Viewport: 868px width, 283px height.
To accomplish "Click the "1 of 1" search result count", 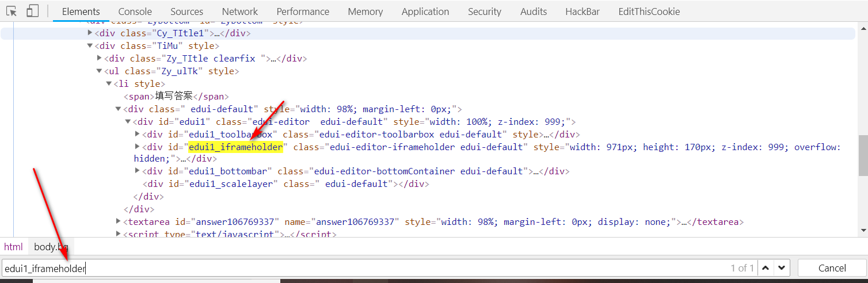I will point(743,268).
